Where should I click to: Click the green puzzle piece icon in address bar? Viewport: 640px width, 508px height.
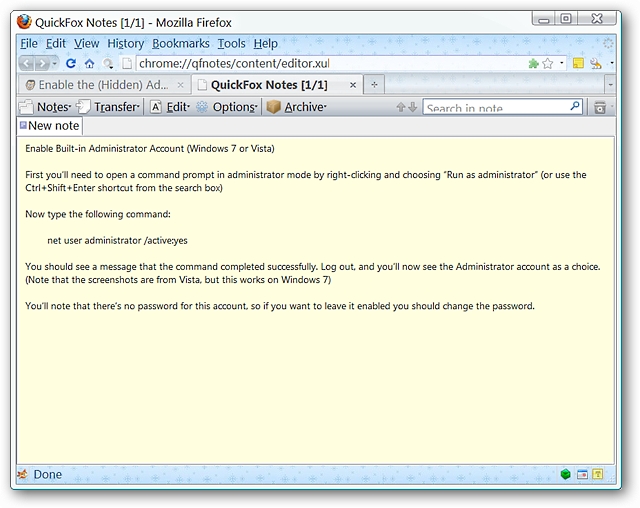[x=533, y=64]
